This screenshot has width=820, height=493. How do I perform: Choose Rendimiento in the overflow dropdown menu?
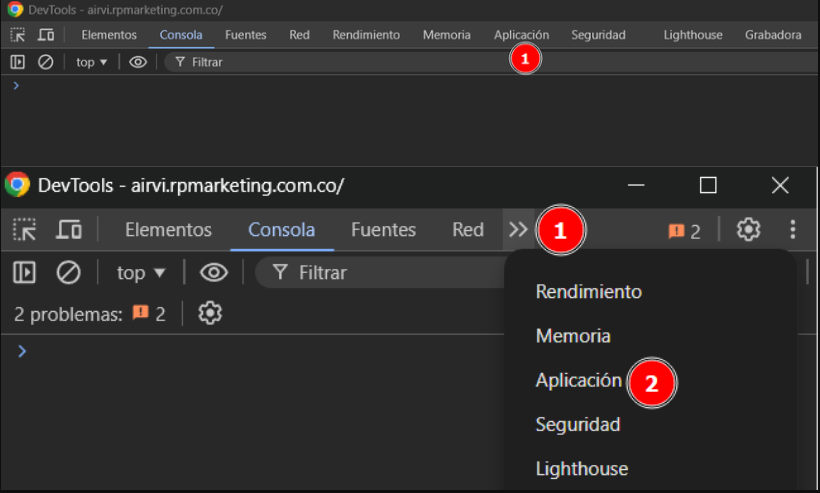(x=588, y=292)
